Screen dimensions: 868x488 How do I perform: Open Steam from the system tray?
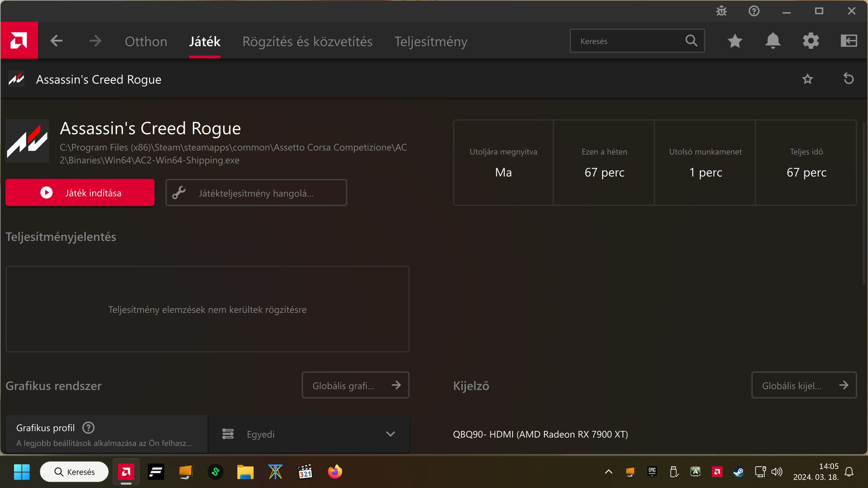coord(738,472)
